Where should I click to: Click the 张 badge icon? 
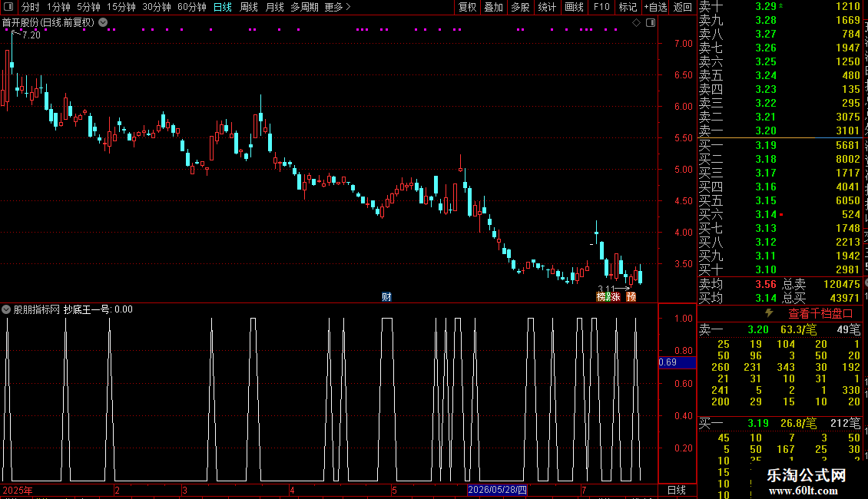click(615, 297)
